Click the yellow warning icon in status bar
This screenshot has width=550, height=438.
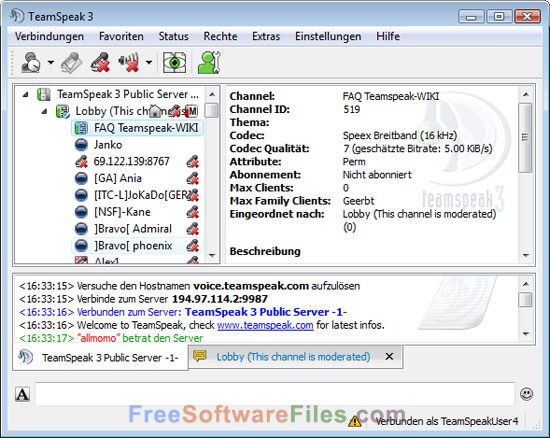355,421
